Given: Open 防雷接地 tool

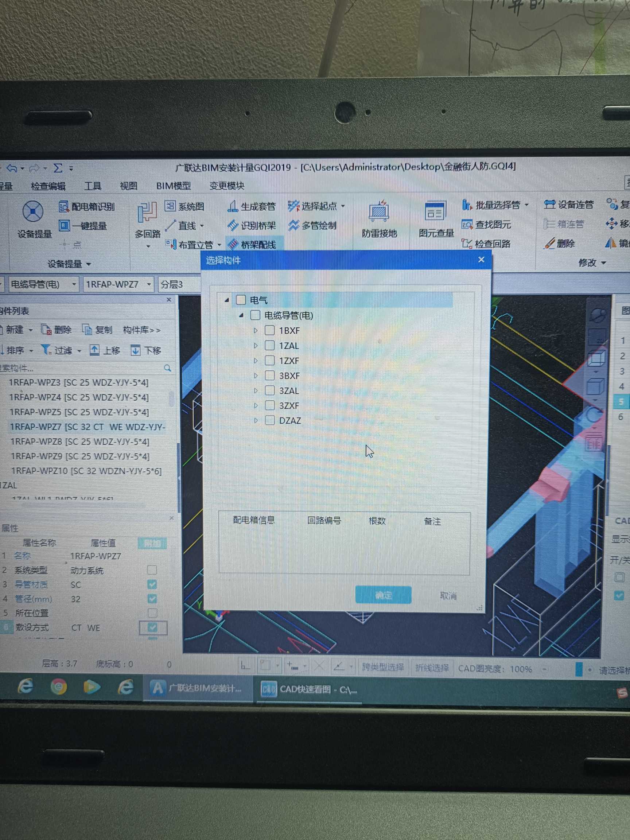Looking at the screenshot, I should coord(379,219).
